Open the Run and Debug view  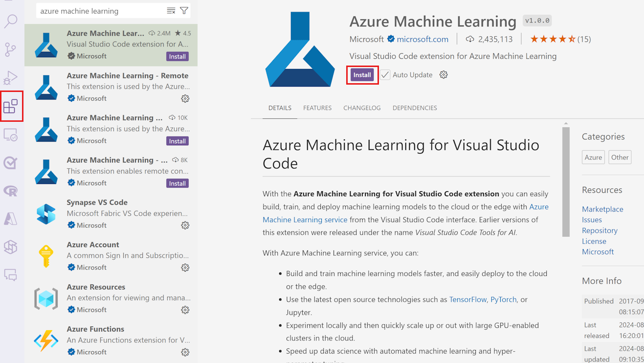point(11,77)
